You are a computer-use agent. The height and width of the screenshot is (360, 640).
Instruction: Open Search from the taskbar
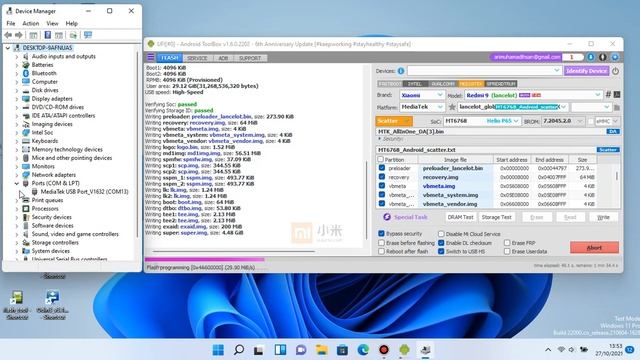pos(239,350)
